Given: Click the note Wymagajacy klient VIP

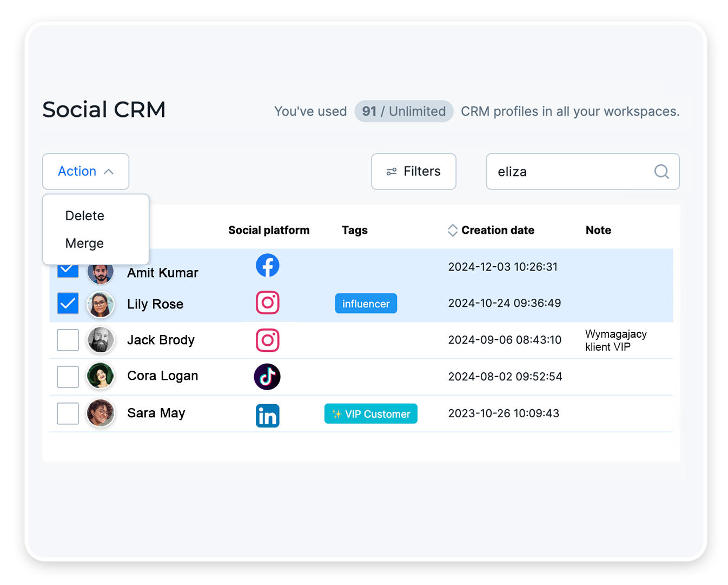Looking at the screenshot, I should [x=616, y=340].
